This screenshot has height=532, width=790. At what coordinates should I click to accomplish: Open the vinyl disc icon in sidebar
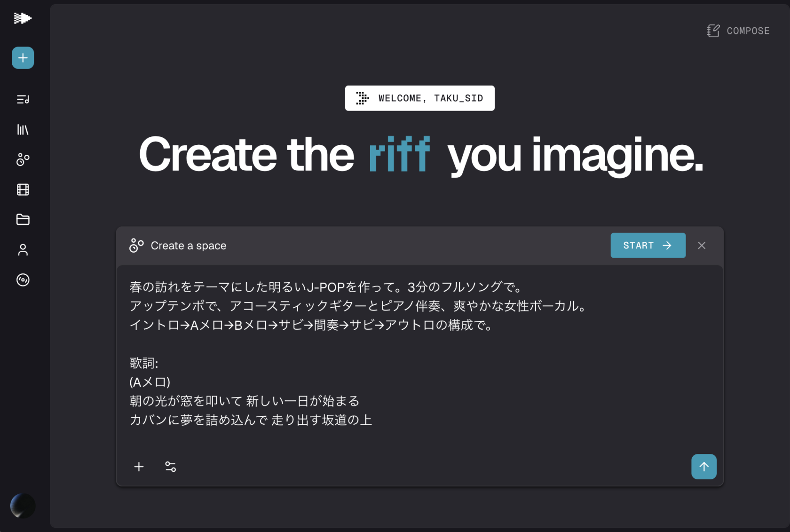click(23, 280)
